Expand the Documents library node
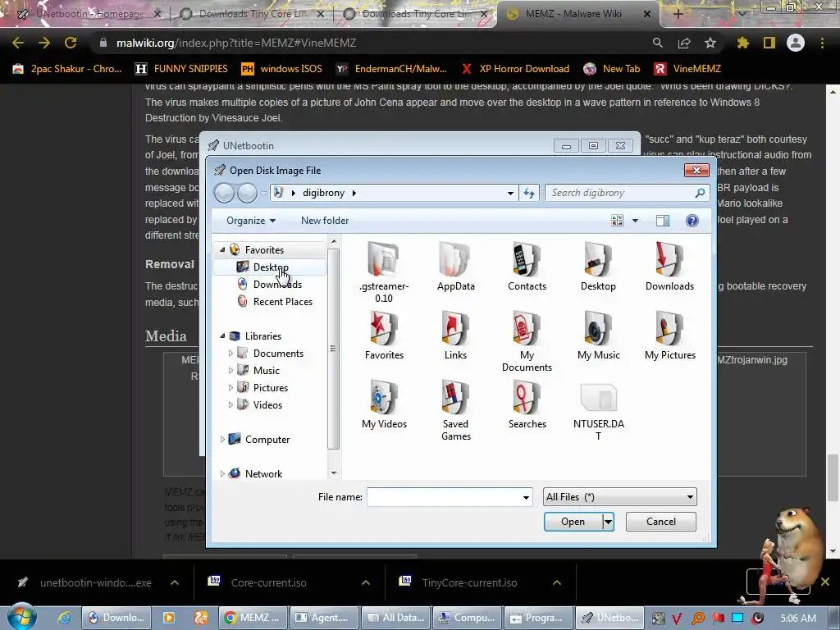 pos(231,353)
